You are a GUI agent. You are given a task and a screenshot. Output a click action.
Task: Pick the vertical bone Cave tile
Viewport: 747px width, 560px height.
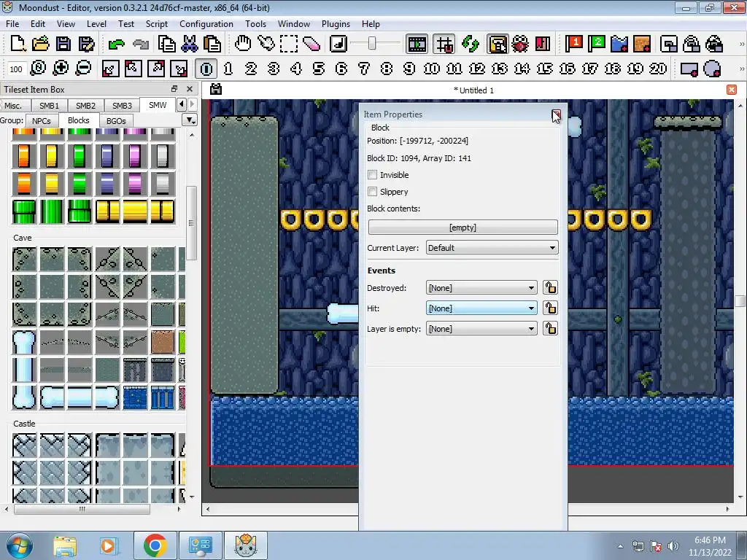coord(24,370)
